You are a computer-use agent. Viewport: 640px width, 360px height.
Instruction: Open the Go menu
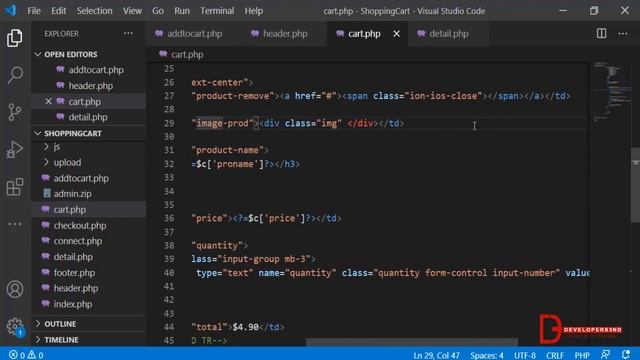(x=158, y=11)
